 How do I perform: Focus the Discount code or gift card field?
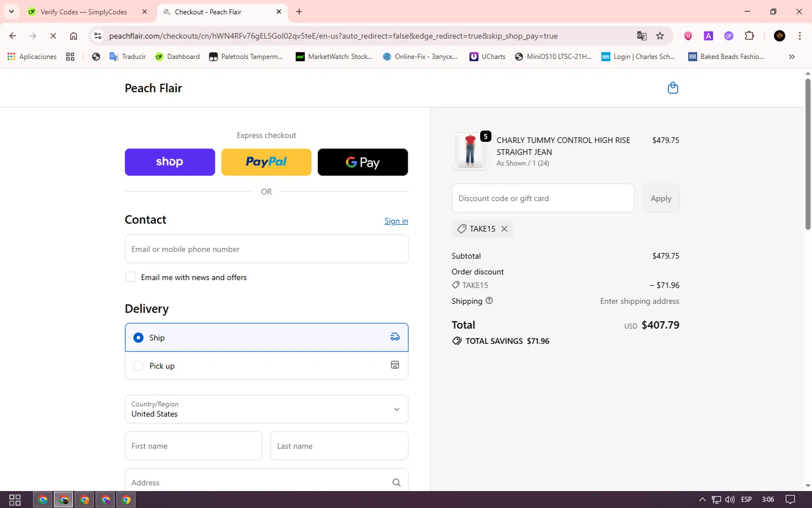[x=543, y=198]
